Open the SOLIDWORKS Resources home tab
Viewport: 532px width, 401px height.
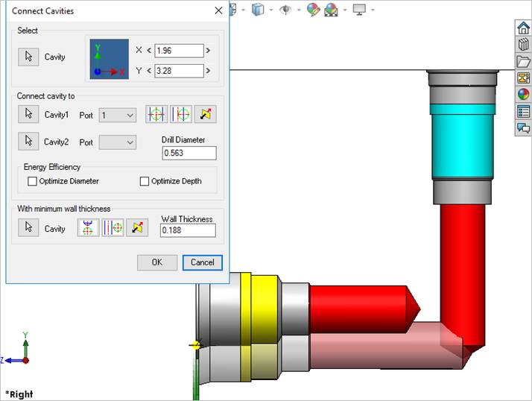pos(523,28)
